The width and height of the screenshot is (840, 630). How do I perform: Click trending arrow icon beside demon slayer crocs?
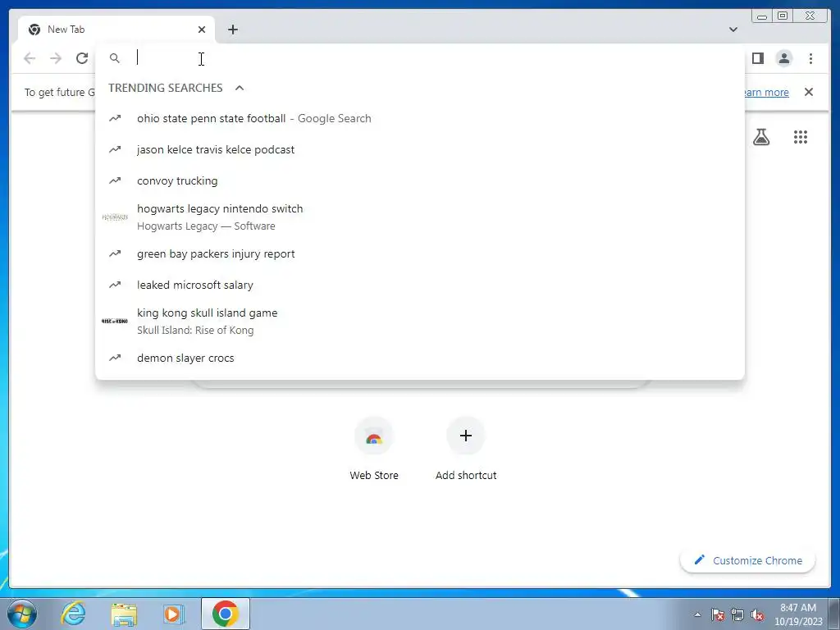(x=115, y=358)
